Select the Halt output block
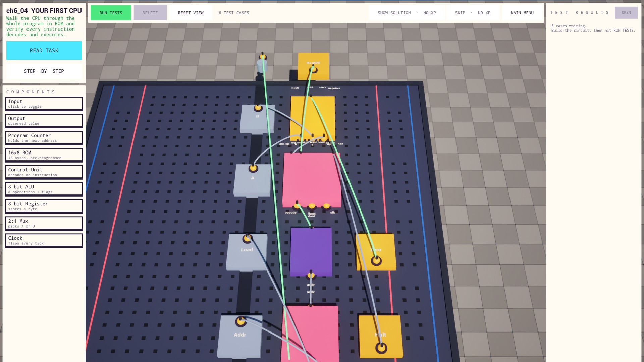The image size is (644, 362). (x=380, y=337)
